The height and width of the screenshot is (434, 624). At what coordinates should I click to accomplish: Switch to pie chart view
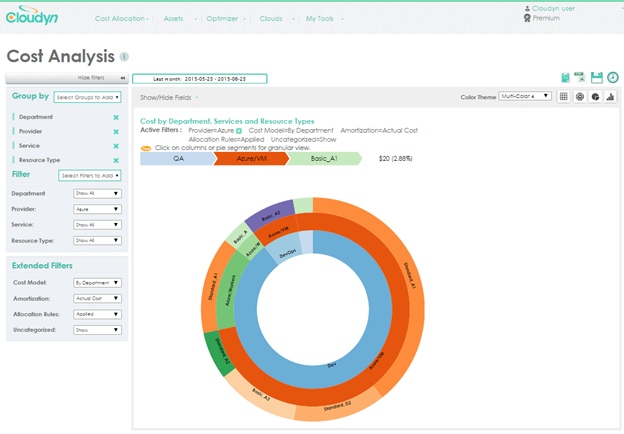(x=595, y=97)
